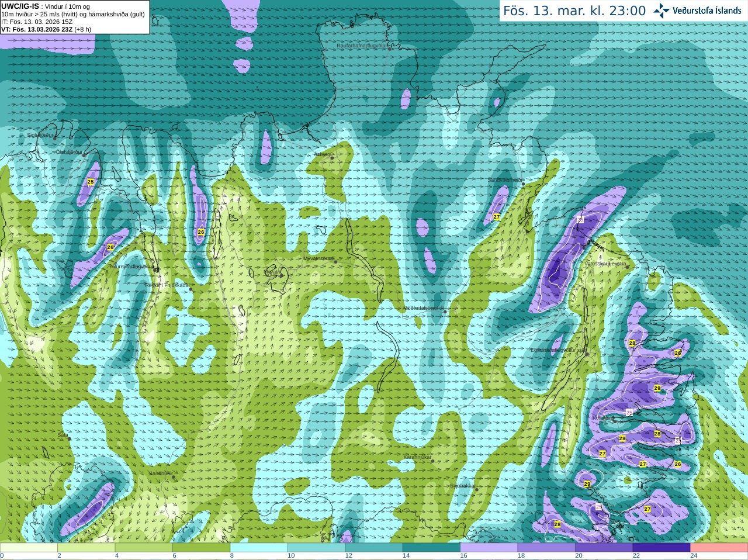Click the Sáta station label
748x560 pixels.
(63, 435)
